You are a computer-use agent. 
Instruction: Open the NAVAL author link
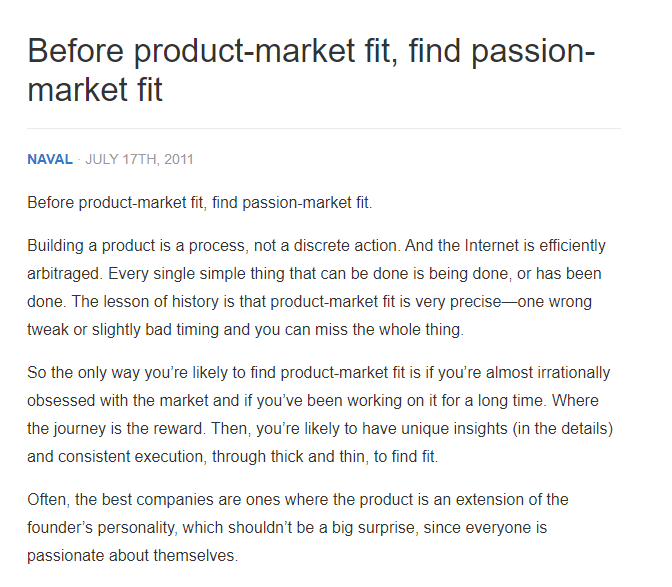(50, 159)
